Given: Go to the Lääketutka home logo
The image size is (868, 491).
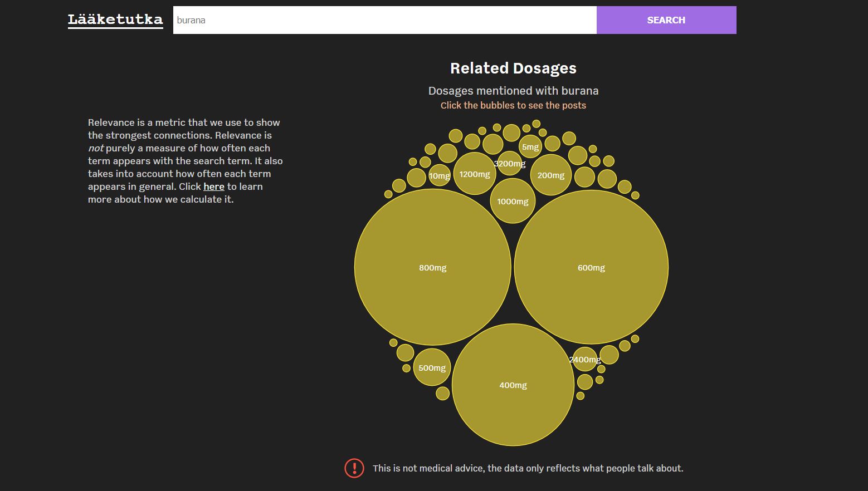Looking at the screenshot, I should pos(115,20).
